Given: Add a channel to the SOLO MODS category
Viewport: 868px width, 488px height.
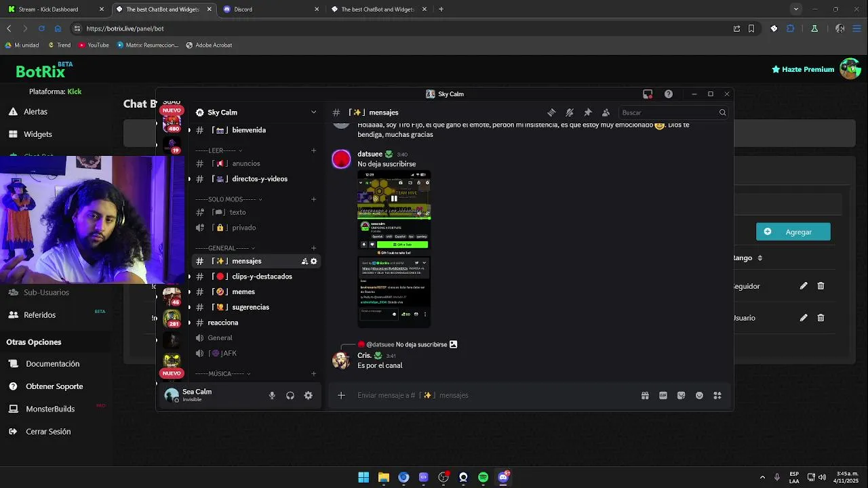Looking at the screenshot, I should pyautogui.click(x=313, y=199).
